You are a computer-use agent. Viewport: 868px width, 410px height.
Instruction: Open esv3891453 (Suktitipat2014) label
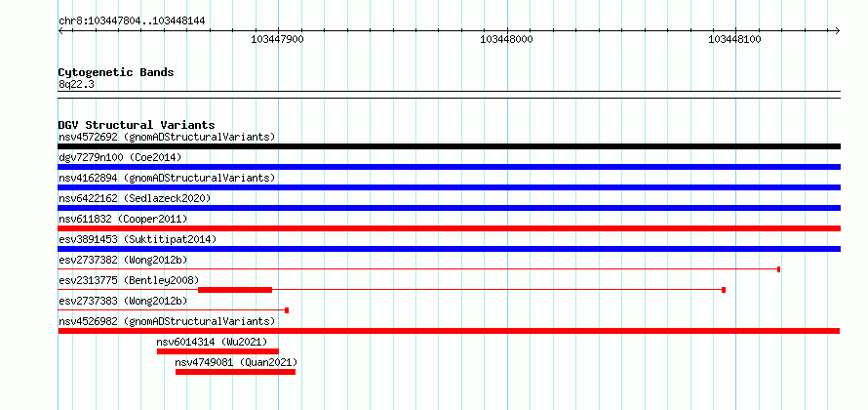(138, 239)
